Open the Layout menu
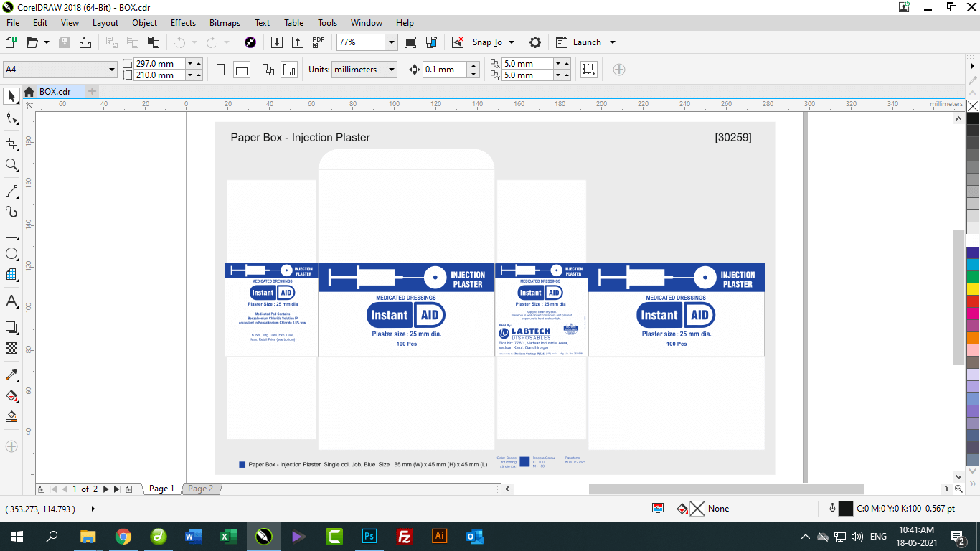This screenshot has width=980, height=551. click(x=105, y=23)
